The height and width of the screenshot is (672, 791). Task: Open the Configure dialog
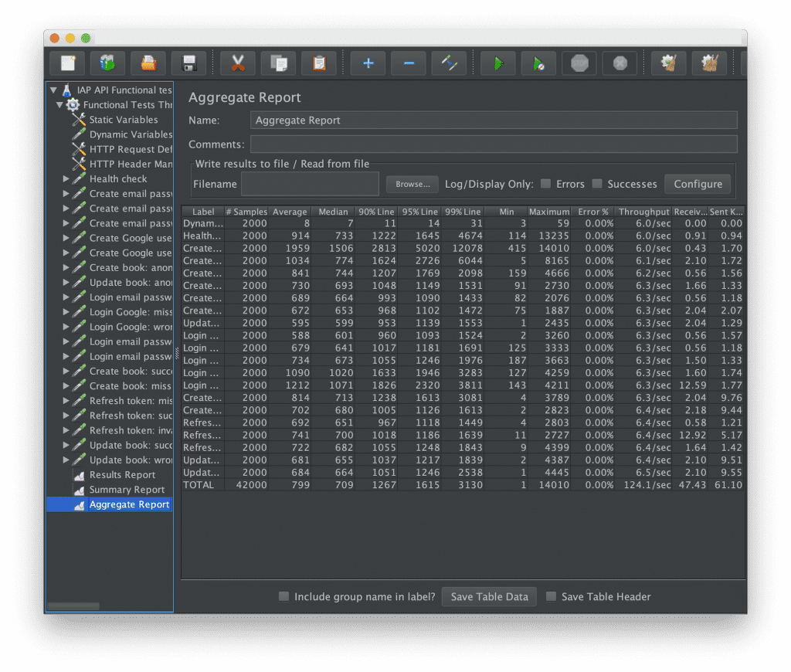[698, 184]
